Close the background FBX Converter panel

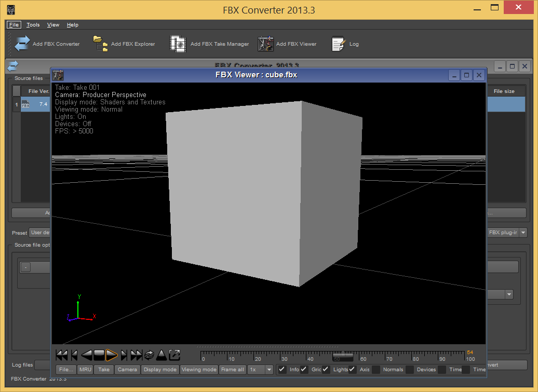click(524, 66)
